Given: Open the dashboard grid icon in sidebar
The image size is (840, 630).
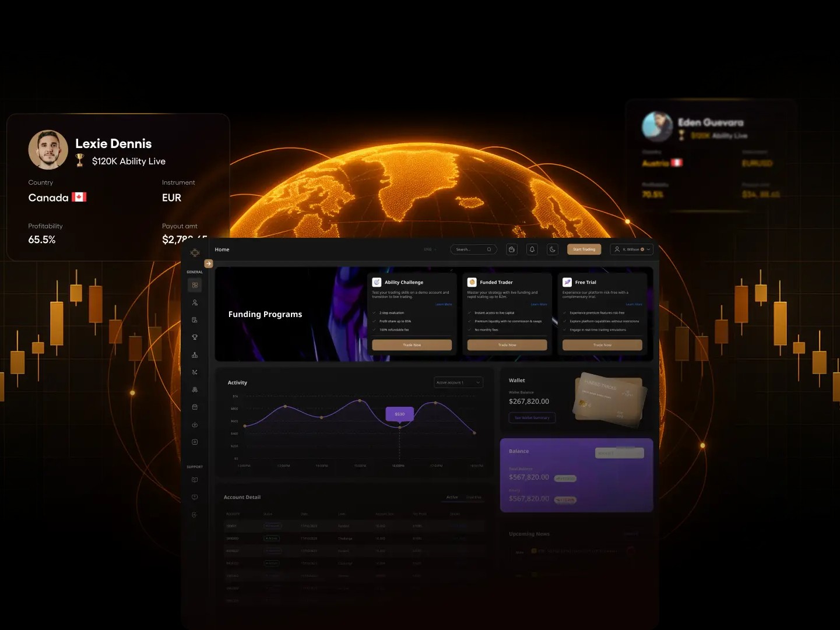Looking at the screenshot, I should point(195,285).
